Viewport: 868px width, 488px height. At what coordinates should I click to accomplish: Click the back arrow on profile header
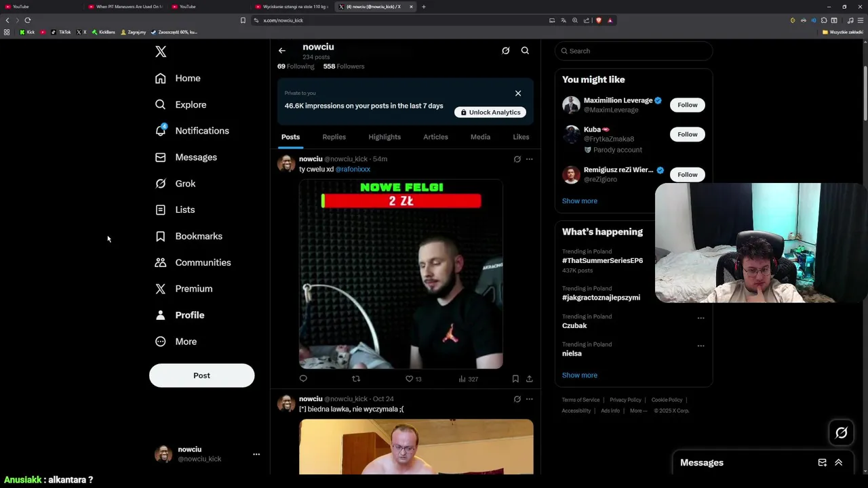pos(282,51)
